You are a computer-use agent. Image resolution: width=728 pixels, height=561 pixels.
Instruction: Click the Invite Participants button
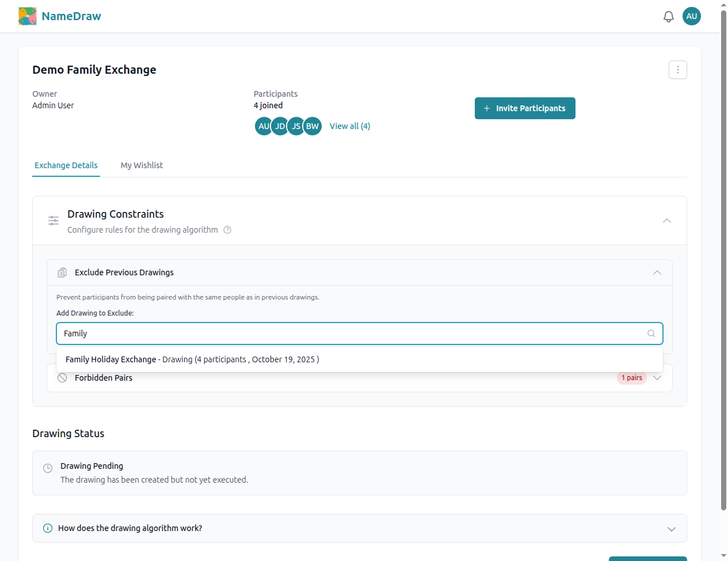point(524,108)
